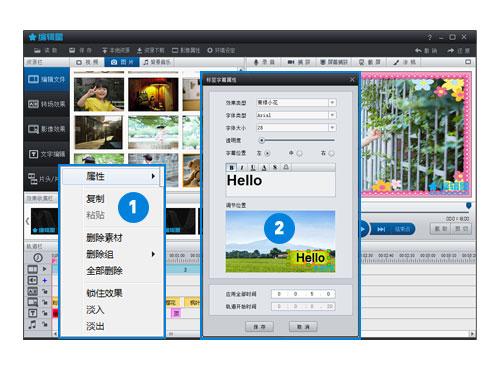Open the camcorder capture tab
Viewport: 500px width, 370px height.
tap(298, 62)
